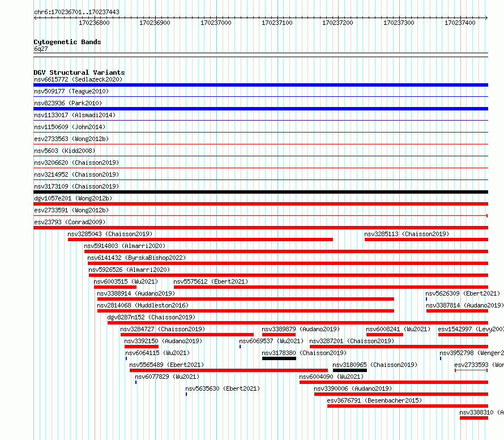Open the esv2733563 (Wong2012b) entry

[71, 139]
